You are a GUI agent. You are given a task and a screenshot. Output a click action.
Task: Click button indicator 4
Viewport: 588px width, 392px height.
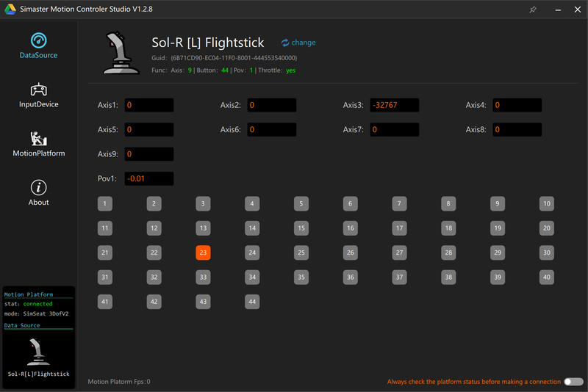point(252,203)
